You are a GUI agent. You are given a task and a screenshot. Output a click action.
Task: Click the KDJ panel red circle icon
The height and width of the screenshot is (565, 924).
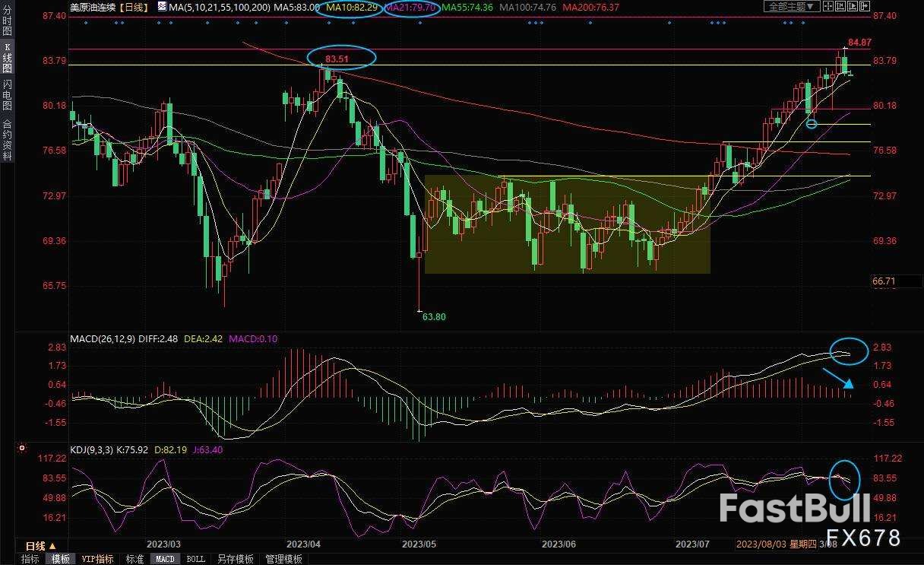pos(21,449)
